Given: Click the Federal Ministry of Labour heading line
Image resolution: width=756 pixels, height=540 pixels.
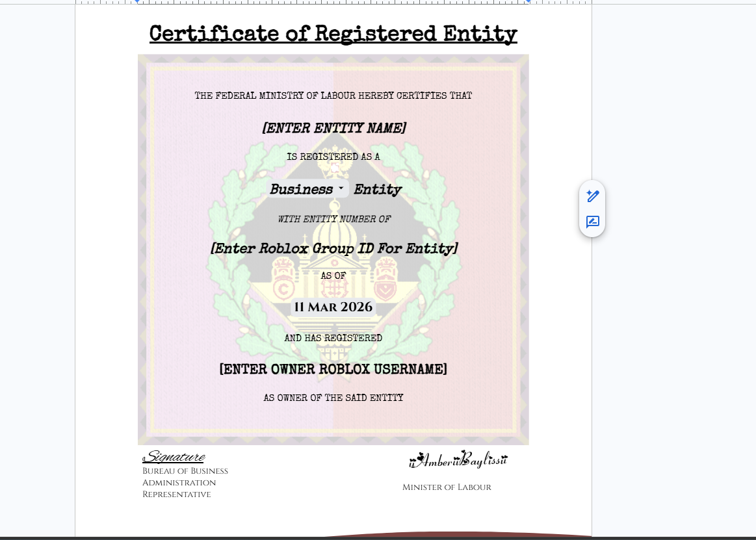Looking at the screenshot, I should tap(333, 96).
